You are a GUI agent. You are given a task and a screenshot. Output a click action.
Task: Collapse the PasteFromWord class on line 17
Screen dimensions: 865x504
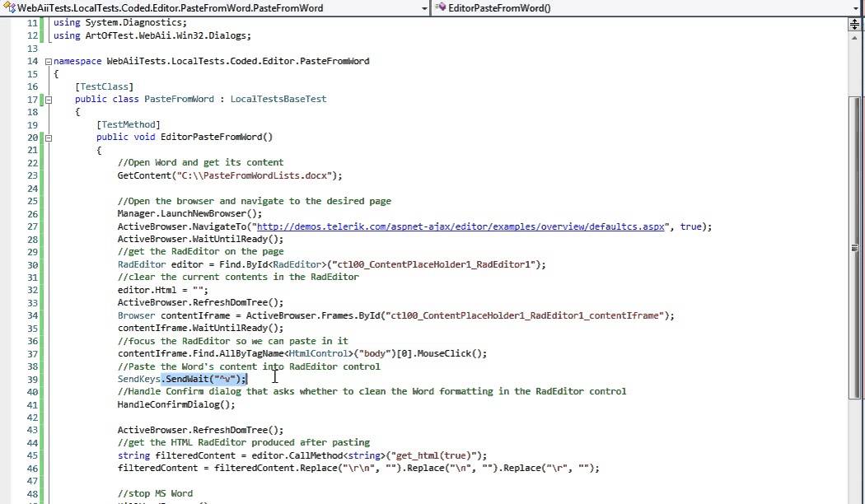click(49, 100)
